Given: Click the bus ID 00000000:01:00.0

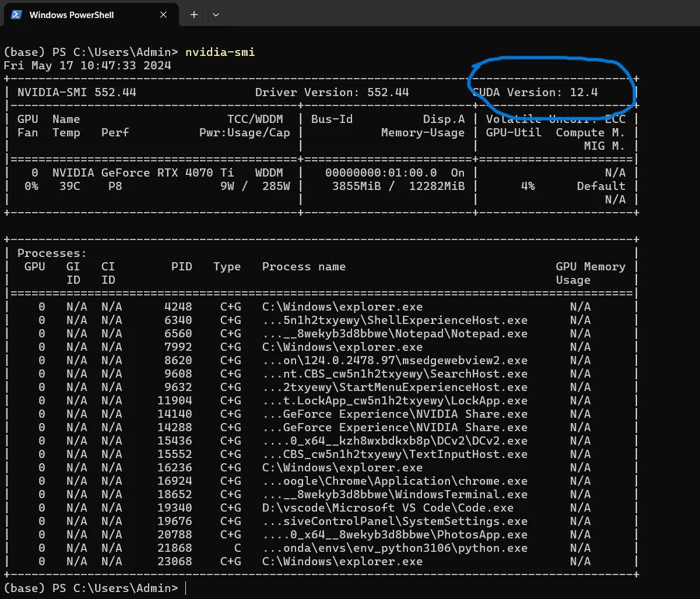Looking at the screenshot, I should coord(381,172).
